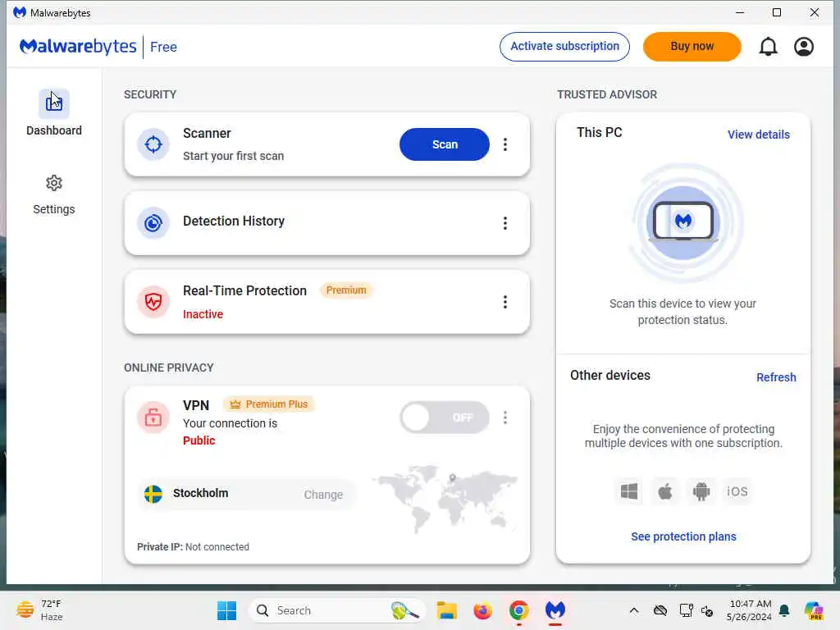Click the VPN world map

point(445,498)
